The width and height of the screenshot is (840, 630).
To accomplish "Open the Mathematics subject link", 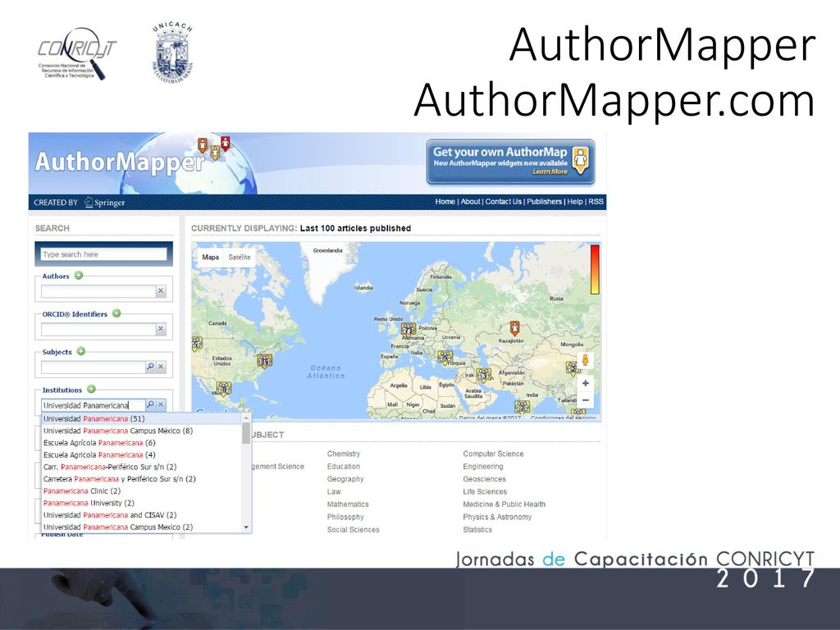I will point(348,504).
